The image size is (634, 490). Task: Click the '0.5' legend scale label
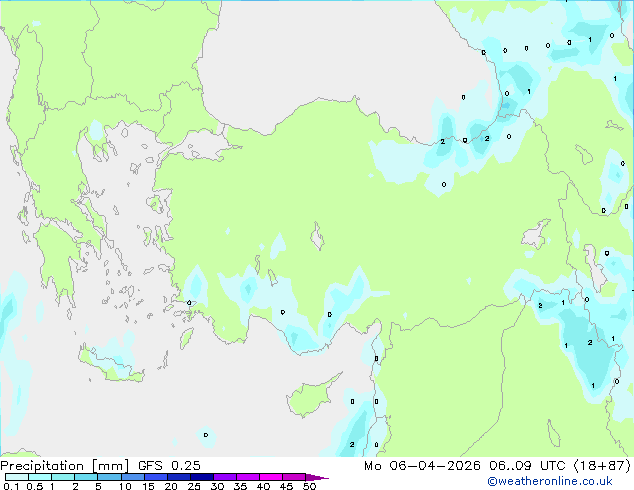tap(35, 486)
